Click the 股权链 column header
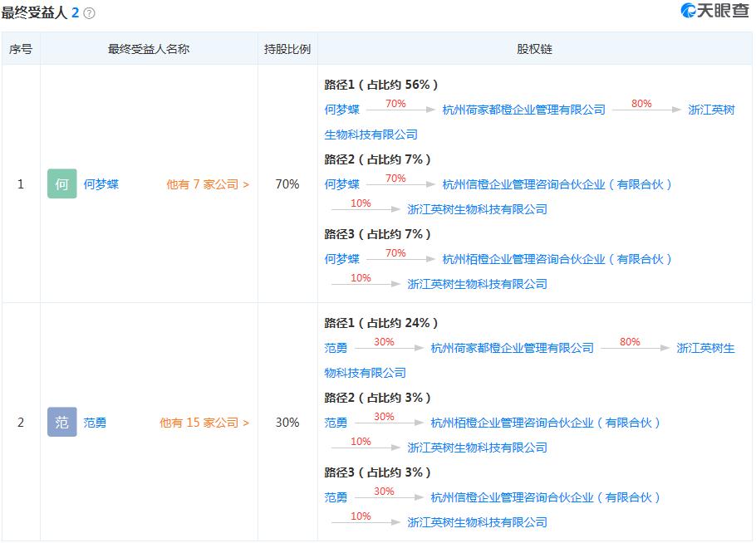The height and width of the screenshot is (543, 756). tap(535, 48)
